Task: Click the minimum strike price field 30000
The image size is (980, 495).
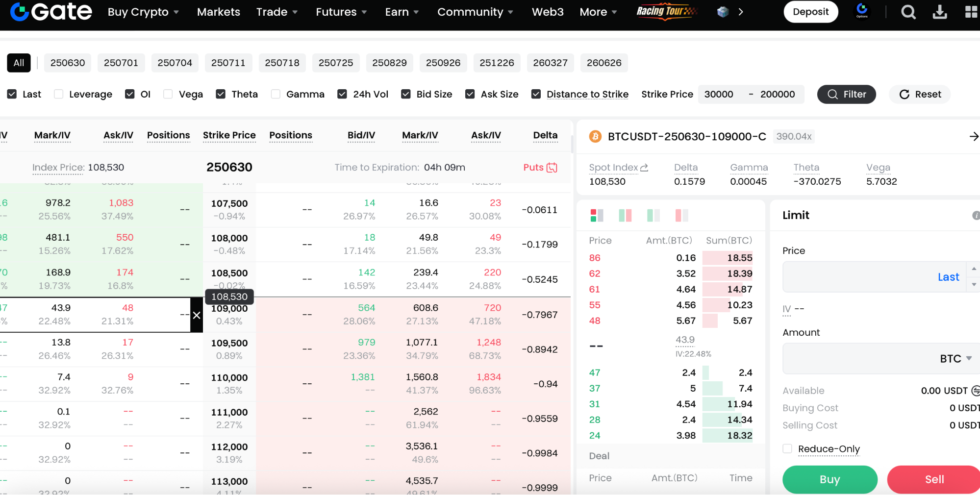Action: [719, 94]
